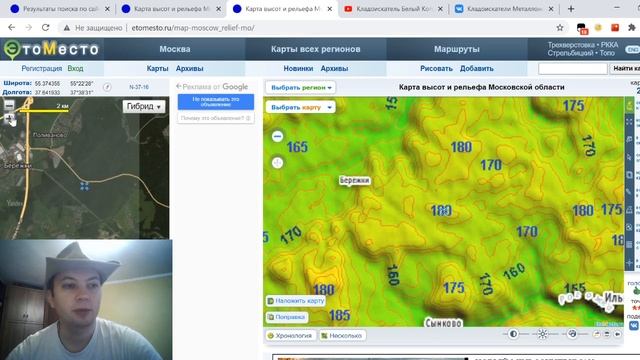Click the palette saturation slider knob
Image resolution: width=640 pixels, height=360 pixels.
pos(572,334)
